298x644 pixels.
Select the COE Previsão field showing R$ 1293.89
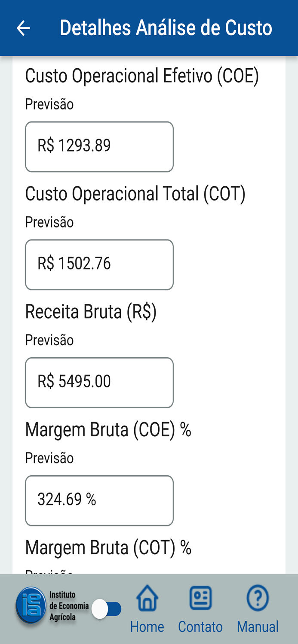(x=99, y=146)
